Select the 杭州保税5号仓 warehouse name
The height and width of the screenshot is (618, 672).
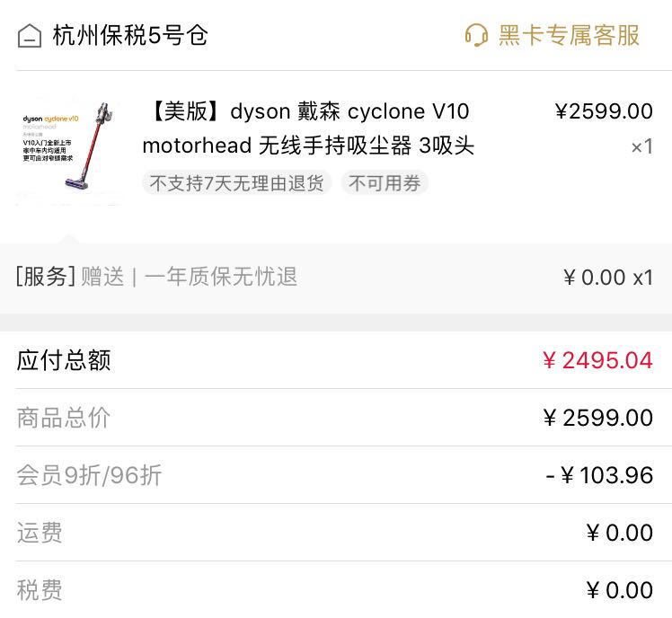[x=130, y=35]
